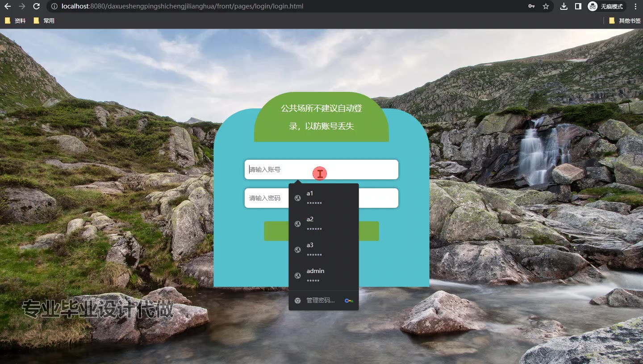The height and width of the screenshot is (364, 643).
Task: Focus the 请输入密码 password field
Action: pos(321,198)
